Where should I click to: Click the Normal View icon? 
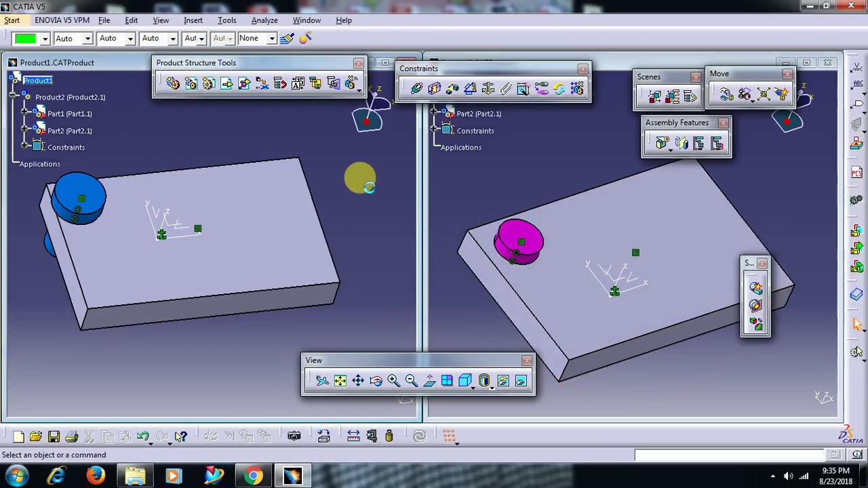click(429, 381)
